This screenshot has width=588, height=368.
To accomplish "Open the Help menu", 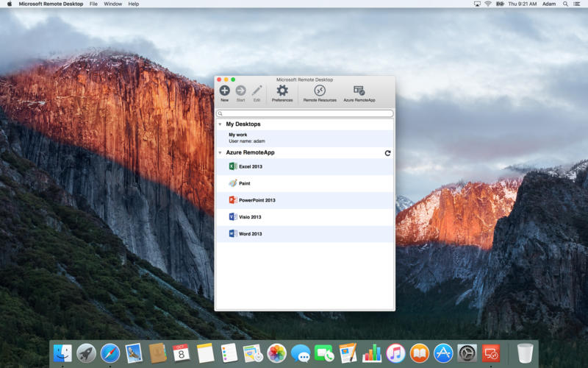I will click(133, 4).
